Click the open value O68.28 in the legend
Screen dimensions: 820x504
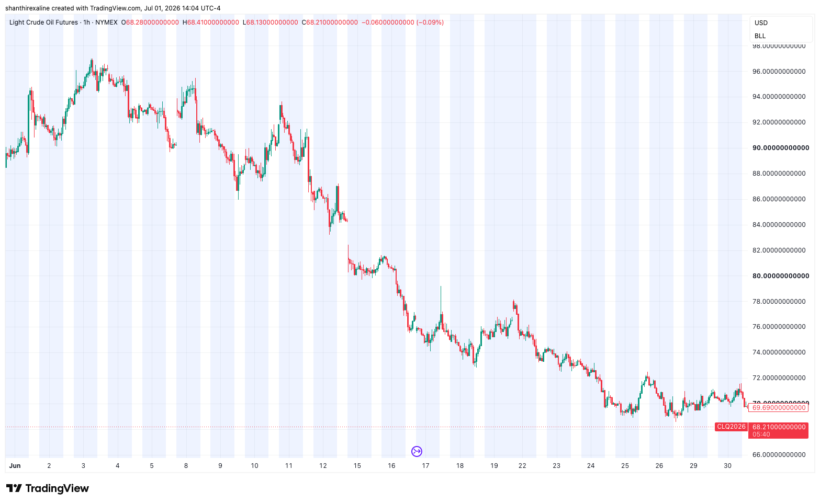pos(150,22)
